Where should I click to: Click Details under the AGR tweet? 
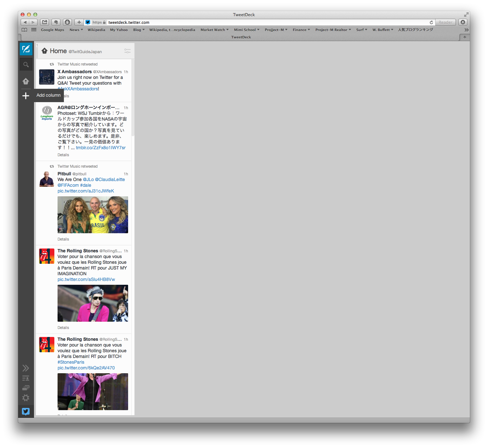(x=63, y=155)
